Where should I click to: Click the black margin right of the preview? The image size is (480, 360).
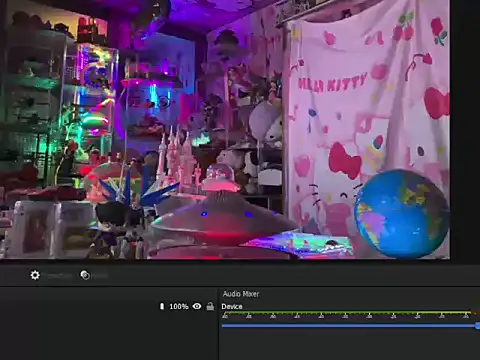coord(465,130)
